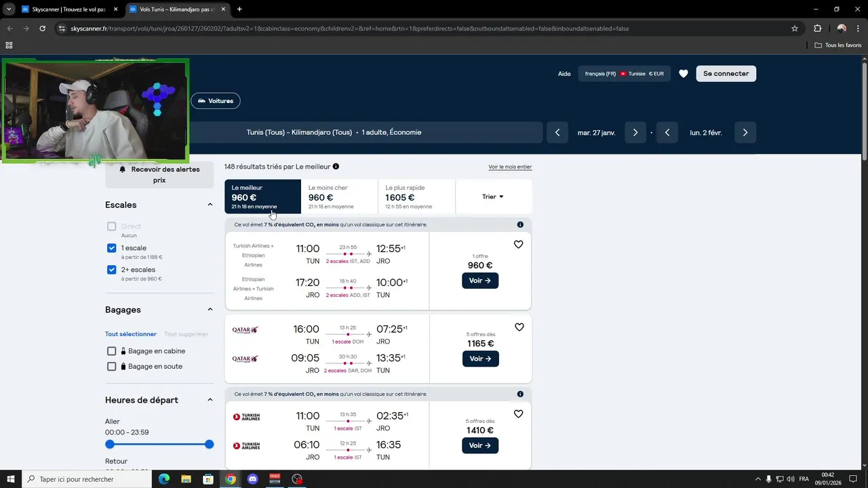
Task: Save the 1165 € Qatar flight heart
Action: [x=519, y=327]
